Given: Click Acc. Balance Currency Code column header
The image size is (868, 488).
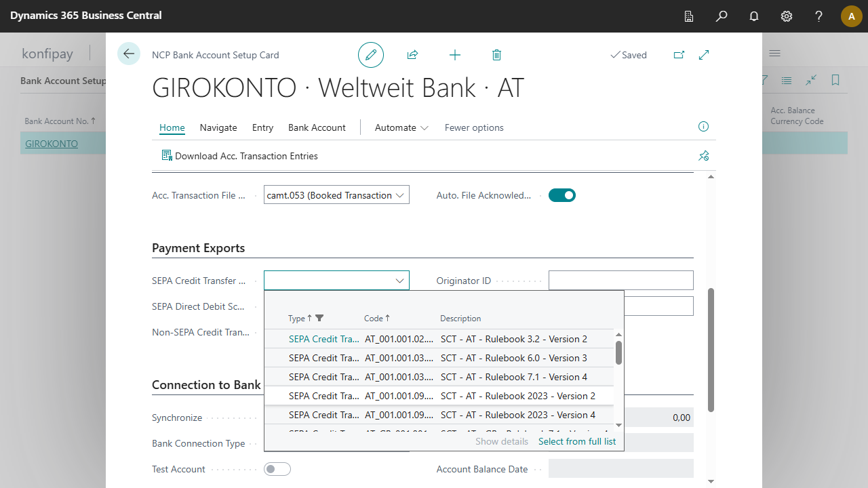Looking at the screenshot, I should pos(797,116).
